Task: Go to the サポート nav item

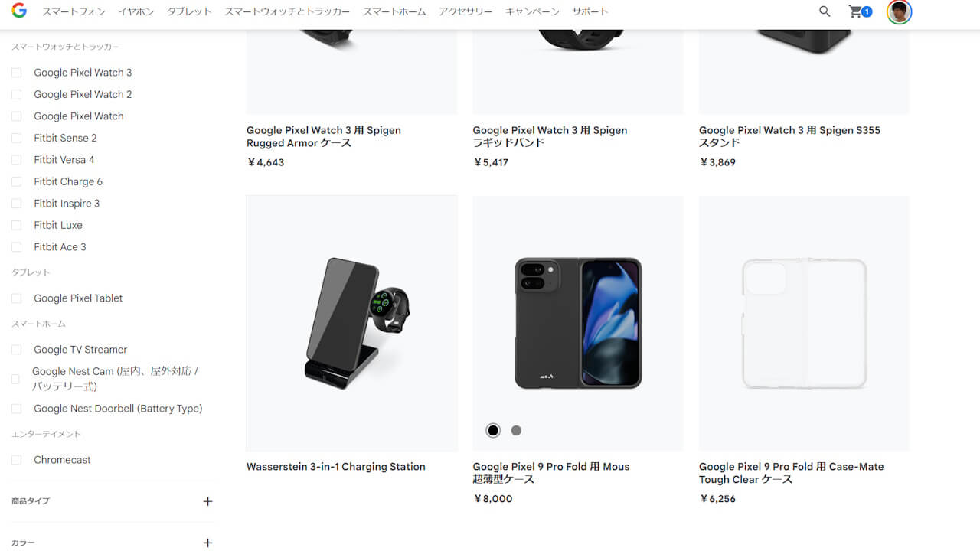Action: pyautogui.click(x=590, y=11)
